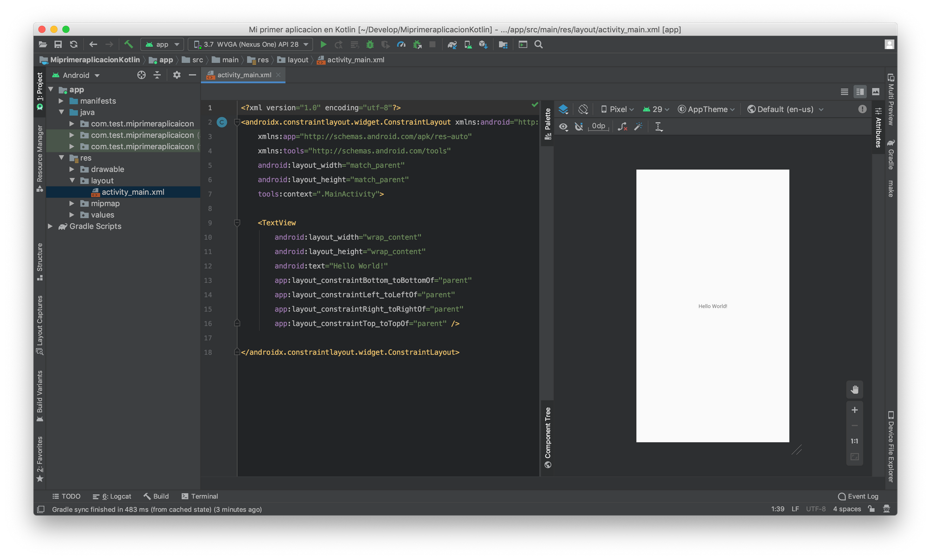Switch to Split view mode
Viewport: 931px width, 560px height.
tap(860, 92)
